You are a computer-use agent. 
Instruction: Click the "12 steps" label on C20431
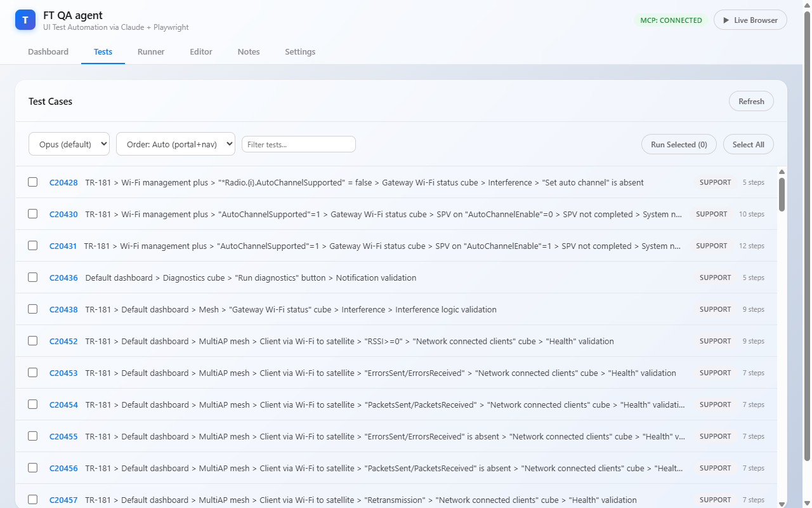(x=752, y=246)
